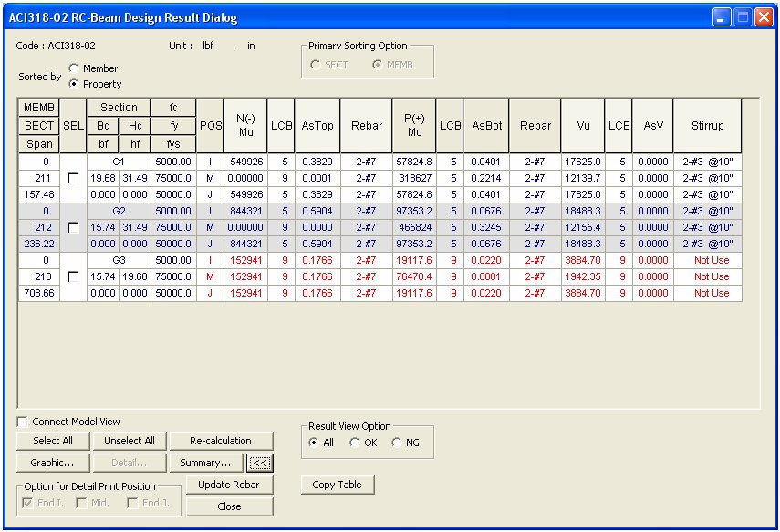Select All in Result View Option

coord(315,443)
